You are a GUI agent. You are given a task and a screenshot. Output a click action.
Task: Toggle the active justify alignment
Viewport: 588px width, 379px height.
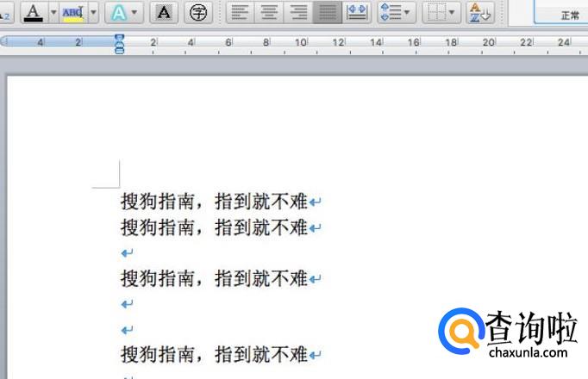coord(328,12)
